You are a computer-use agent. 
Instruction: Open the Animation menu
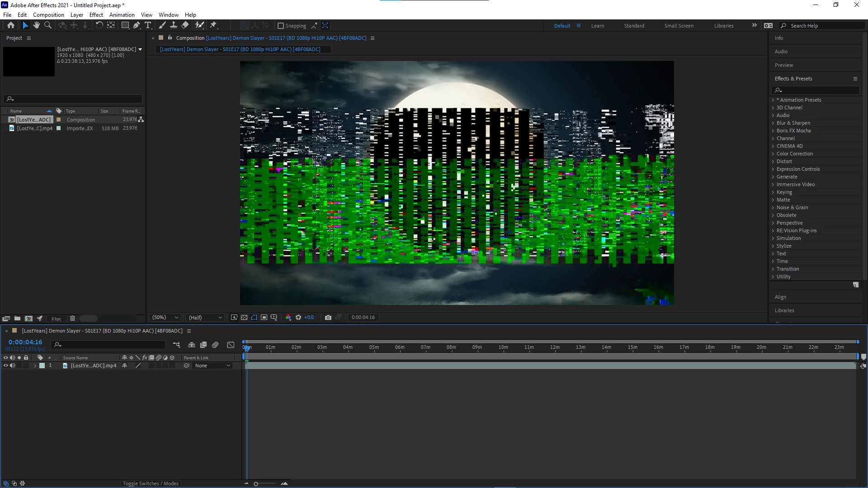[122, 15]
